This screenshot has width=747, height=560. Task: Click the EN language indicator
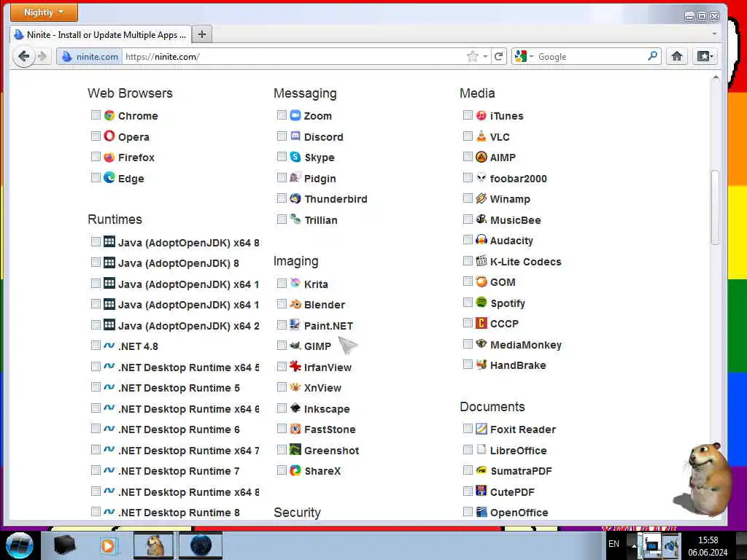click(614, 544)
